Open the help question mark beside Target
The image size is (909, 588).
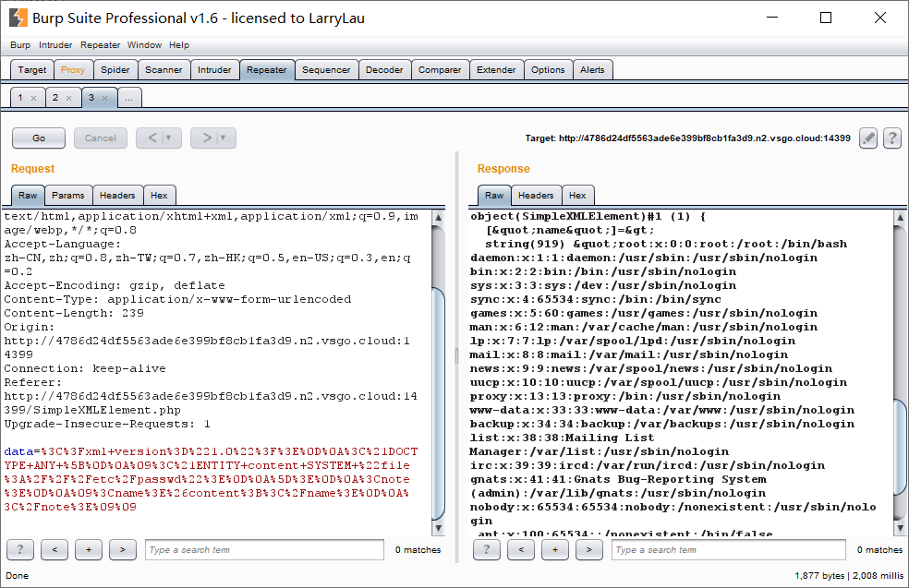(892, 138)
